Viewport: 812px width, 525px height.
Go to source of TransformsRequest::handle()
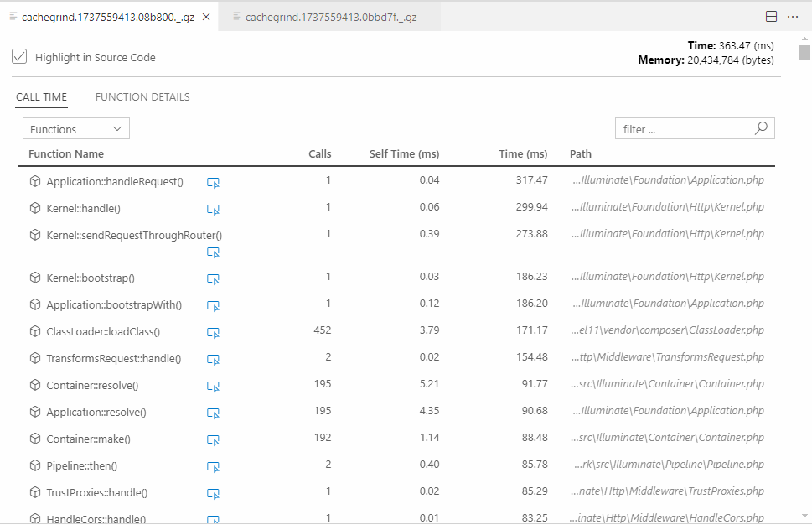(213, 360)
